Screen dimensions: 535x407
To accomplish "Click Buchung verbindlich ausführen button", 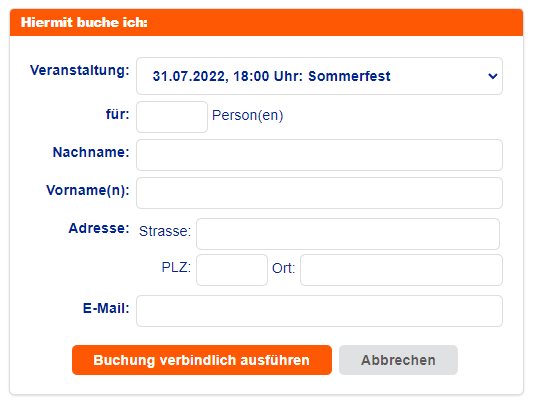I will click(202, 360).
